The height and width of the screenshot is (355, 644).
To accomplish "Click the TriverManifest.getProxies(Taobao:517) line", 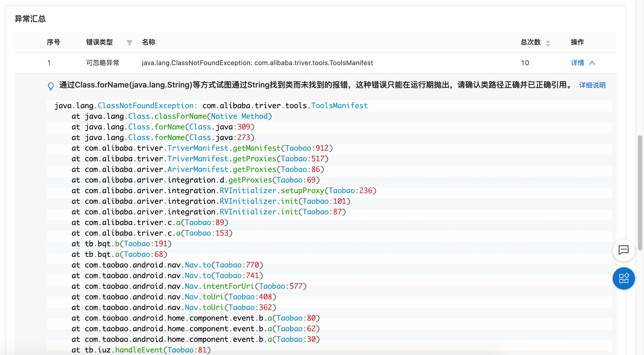I will pos(200,159).
